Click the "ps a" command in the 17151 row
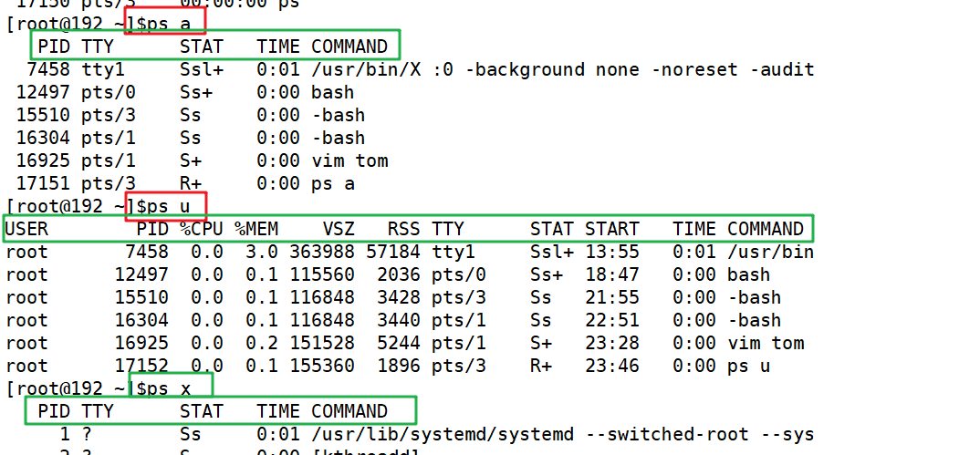980x455 pixels. tap(333, 183)
